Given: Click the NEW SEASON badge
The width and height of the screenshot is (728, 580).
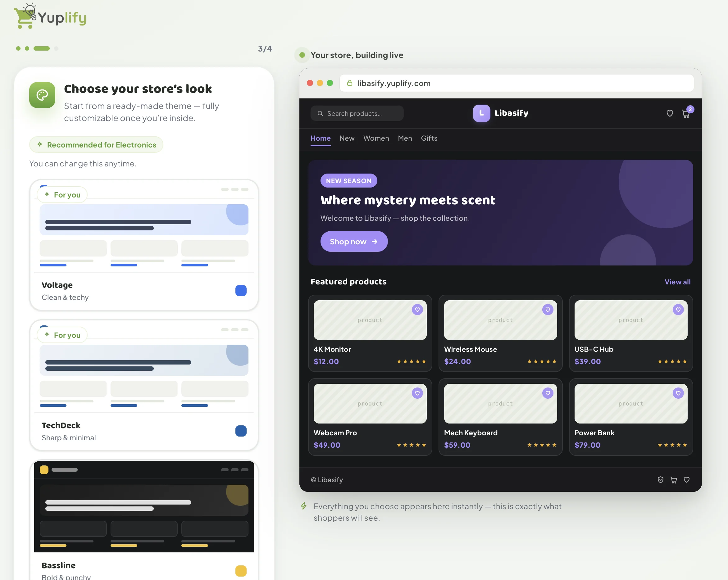Looking at the screenshot, I should coord(348,181).
